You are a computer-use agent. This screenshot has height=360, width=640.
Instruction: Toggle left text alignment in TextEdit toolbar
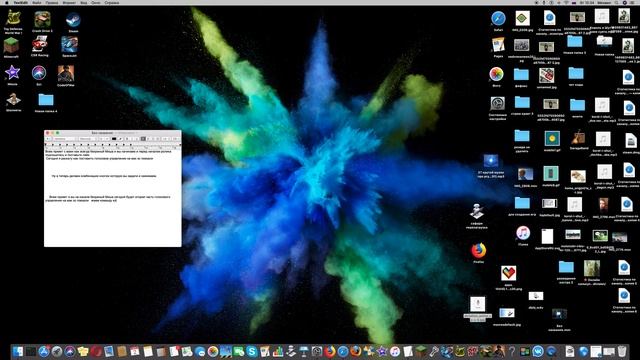(x=143, y=139)
